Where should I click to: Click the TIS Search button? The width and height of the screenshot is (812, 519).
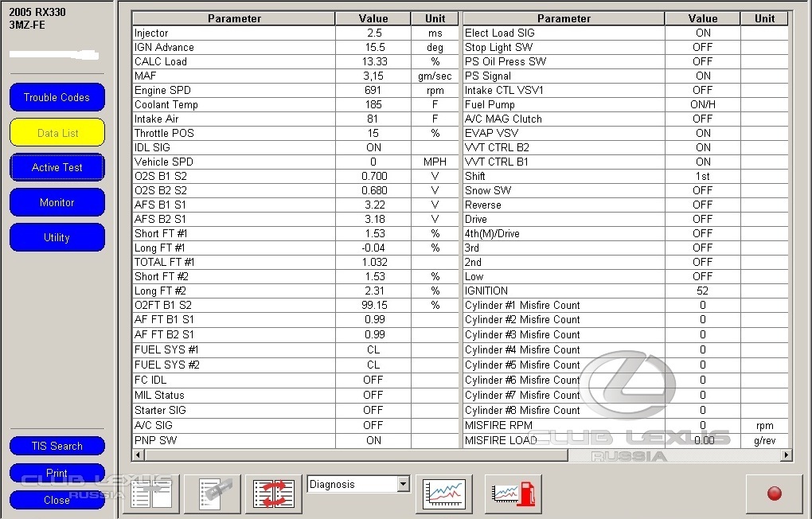pyautogui.click(x=57, y=446)
